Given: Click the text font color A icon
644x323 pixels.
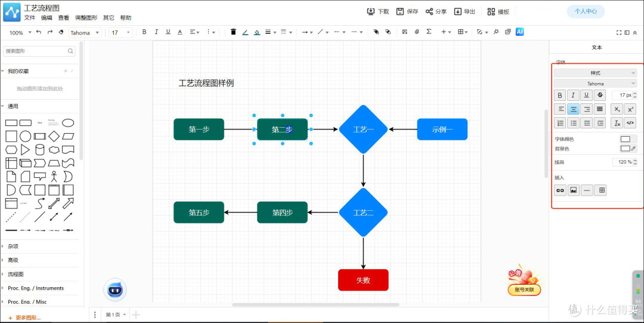Looking at the screenshot, I should pos(179,32).
